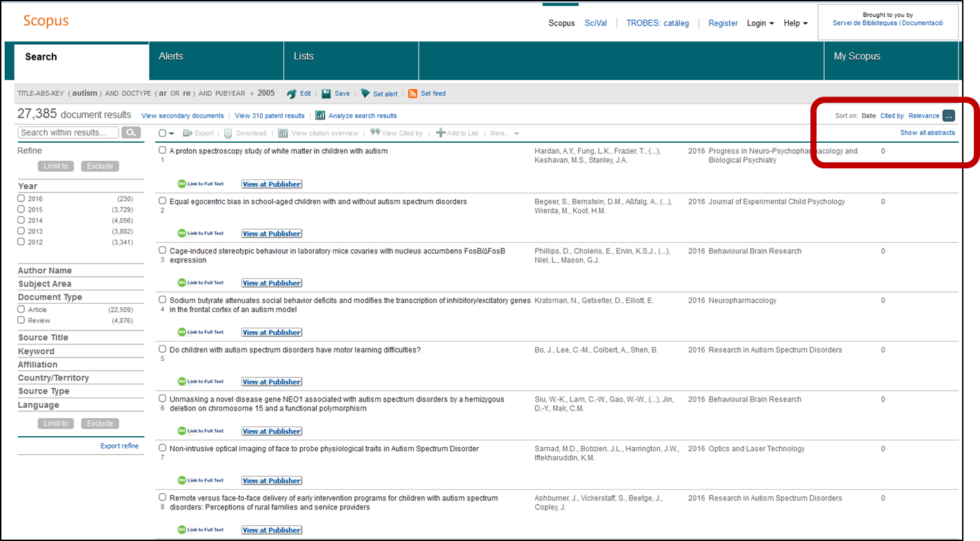Open the Lists tab
Image resolution: width=980 pixels, height=541 pixels.
tap(303, 57)
